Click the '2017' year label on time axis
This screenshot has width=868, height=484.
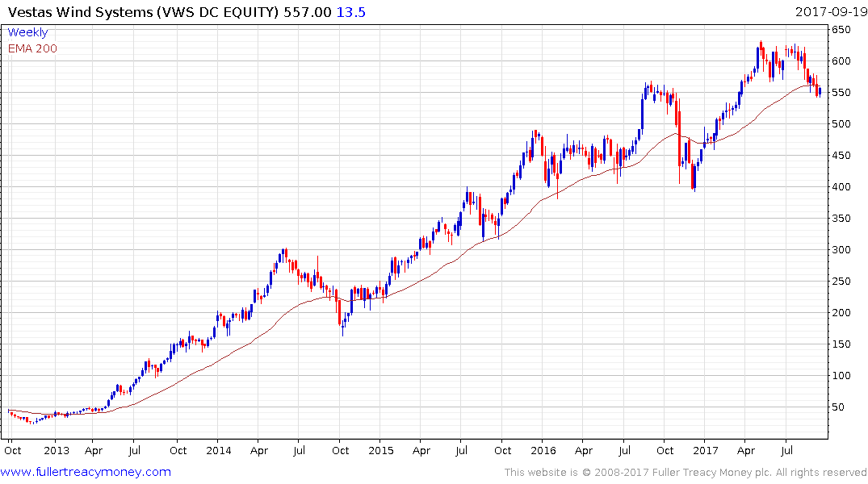pyautogui.click(x=705, y=451)
